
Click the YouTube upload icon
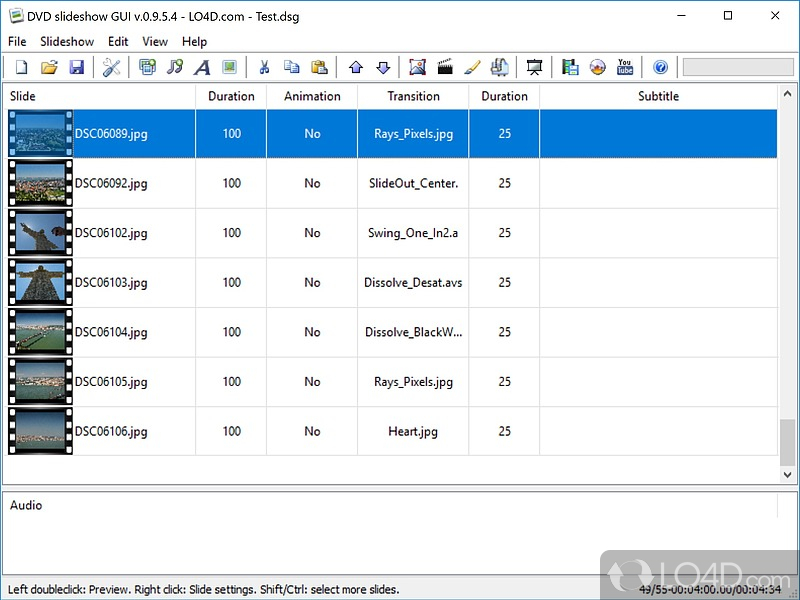[x=624, y=67]
